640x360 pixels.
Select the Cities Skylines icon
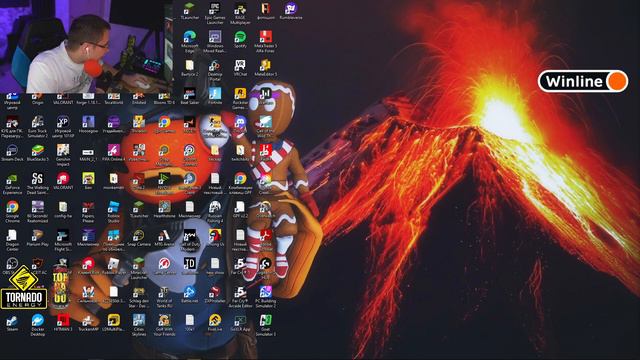(x=139, y=325)
